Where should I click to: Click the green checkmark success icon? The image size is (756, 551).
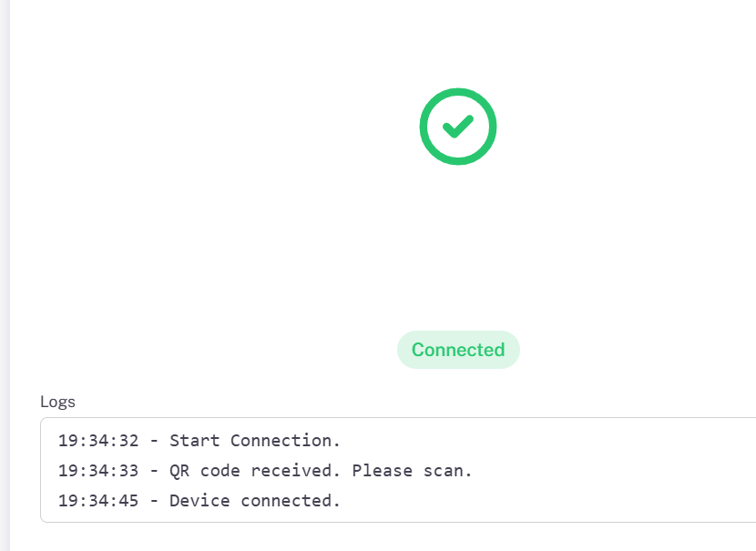[458, 127]
